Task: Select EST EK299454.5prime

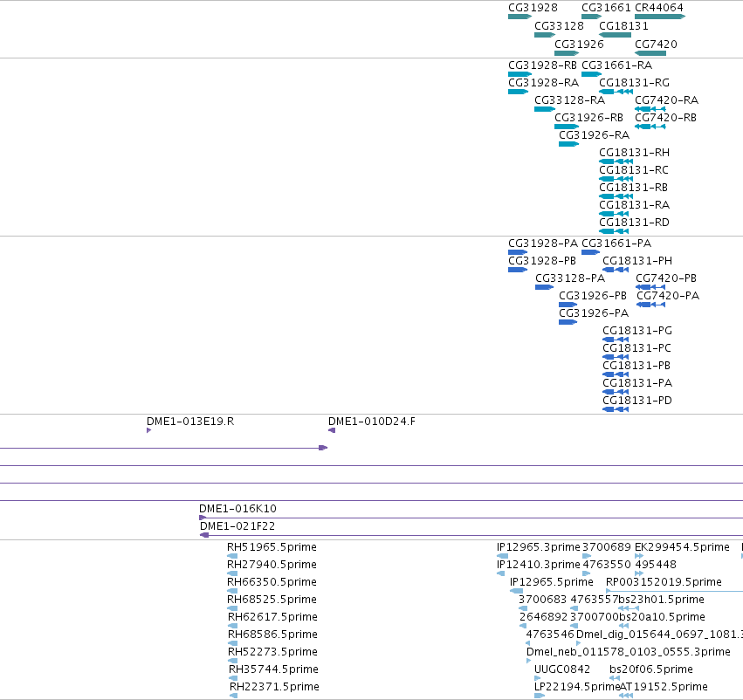Action: click(683, 547)
